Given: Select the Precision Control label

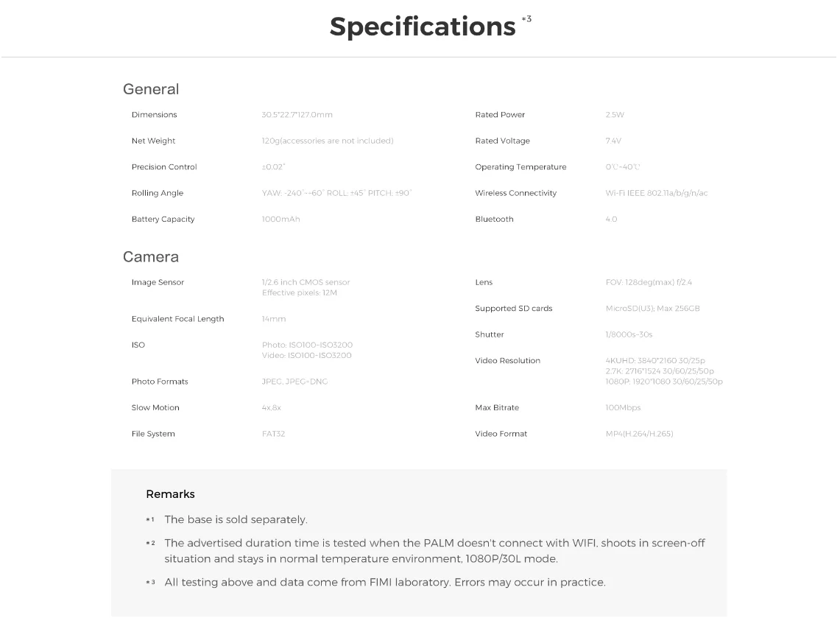Looking at the screenshot, I should pyautogui.click(x=164, y=167).
